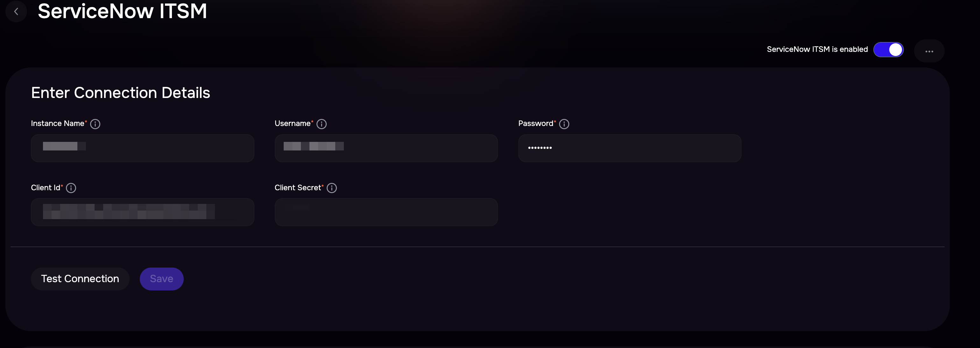Viewport: 980px width, 348px height.
Task: Click the 'ServiceNow ITSM is enabled' label
Action: point(817,49)
